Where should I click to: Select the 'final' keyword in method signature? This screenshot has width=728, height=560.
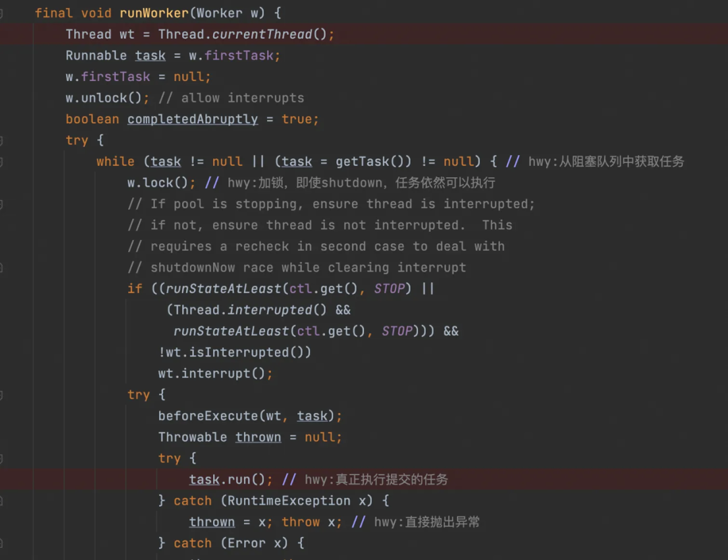53,13
